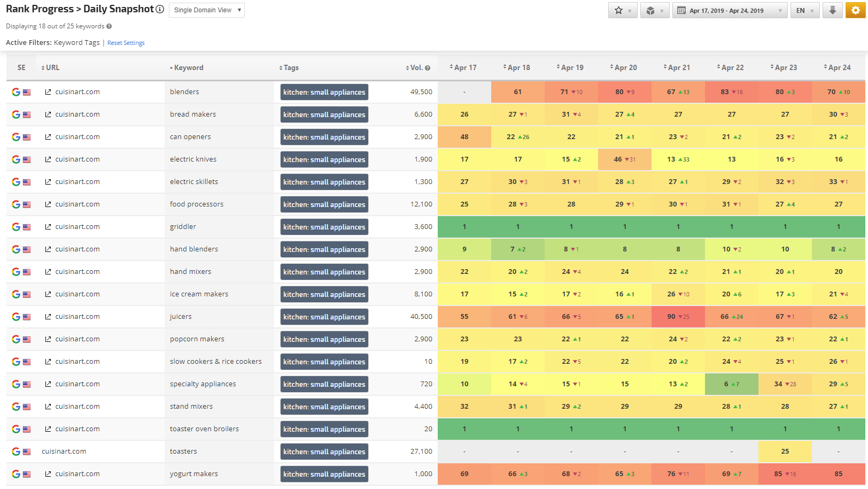Click Google icon in the griddler row
This screenshot has height=489, width=868.
(x=16, y=227)
